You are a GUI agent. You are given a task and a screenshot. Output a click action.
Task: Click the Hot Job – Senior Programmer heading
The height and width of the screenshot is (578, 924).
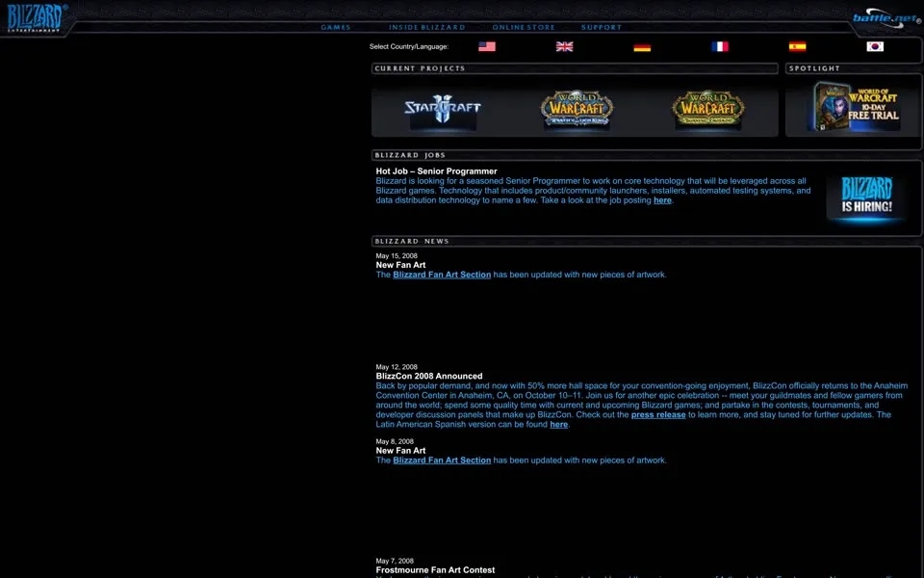(x=437, y=171)
